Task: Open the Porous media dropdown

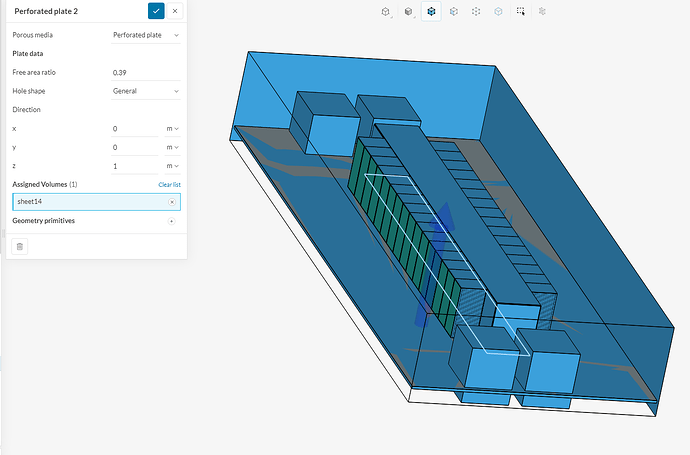Action: click(x=145, y=35)
